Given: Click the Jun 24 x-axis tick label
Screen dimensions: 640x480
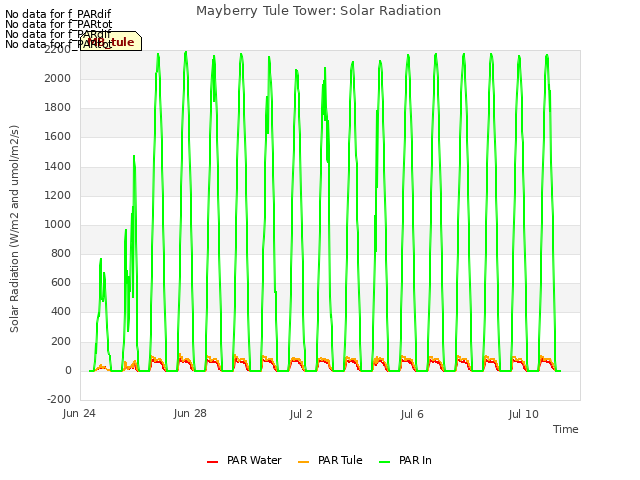Looking at the screenshot, I should [x=79, y=414].
